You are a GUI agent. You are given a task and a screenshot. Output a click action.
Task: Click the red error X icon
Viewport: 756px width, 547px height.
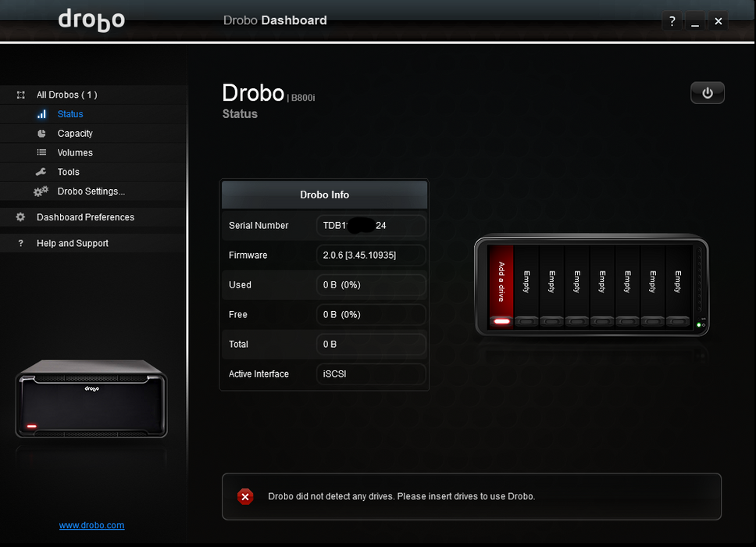(245, 496)
